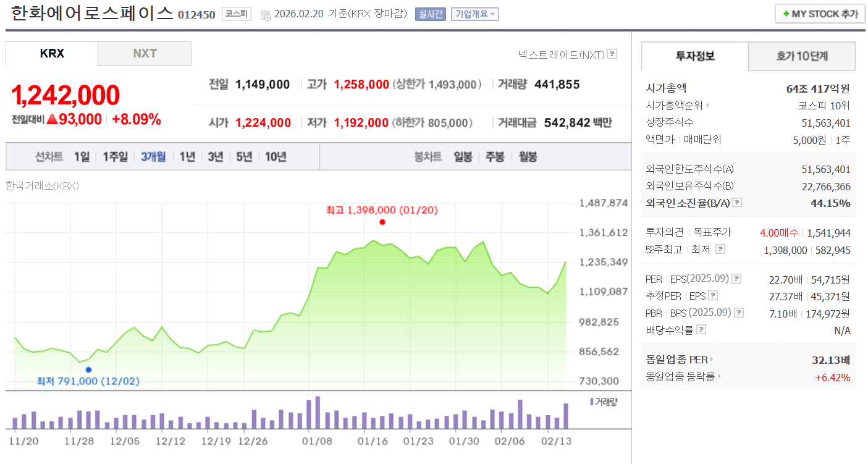Viewport: 868px width, 464px height.
Task: Click the 코스피 market badge
Action: point(237,14)
